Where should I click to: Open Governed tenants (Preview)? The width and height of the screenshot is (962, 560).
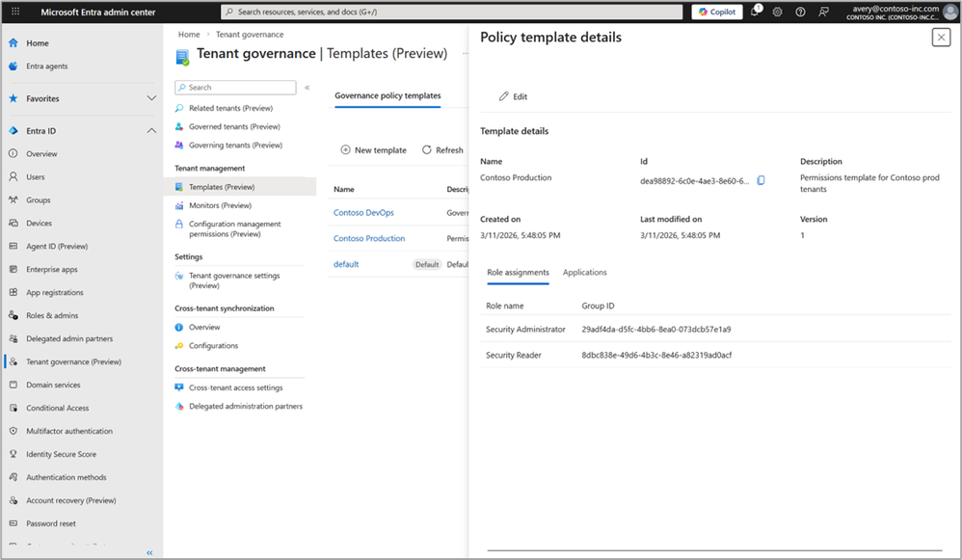[234, 126]
